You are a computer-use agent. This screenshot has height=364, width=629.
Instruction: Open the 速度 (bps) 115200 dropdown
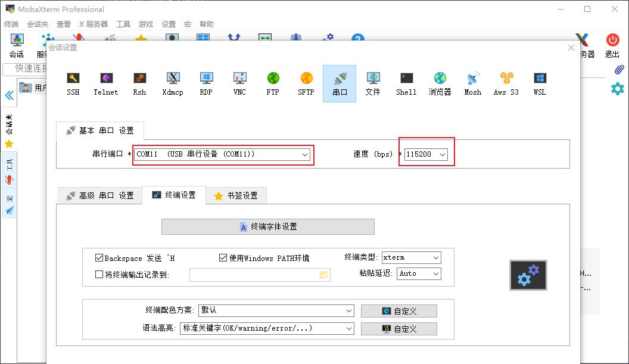[x=426, y=154]
